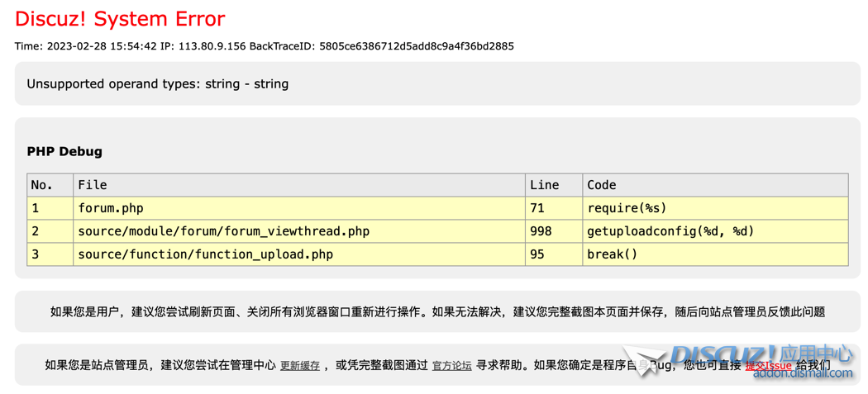Select the forum_viewthread.php file path cell

coord(223,231)
